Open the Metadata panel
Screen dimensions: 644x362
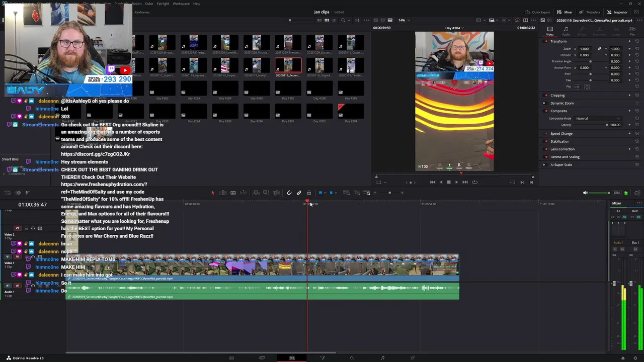click(590, 12)
